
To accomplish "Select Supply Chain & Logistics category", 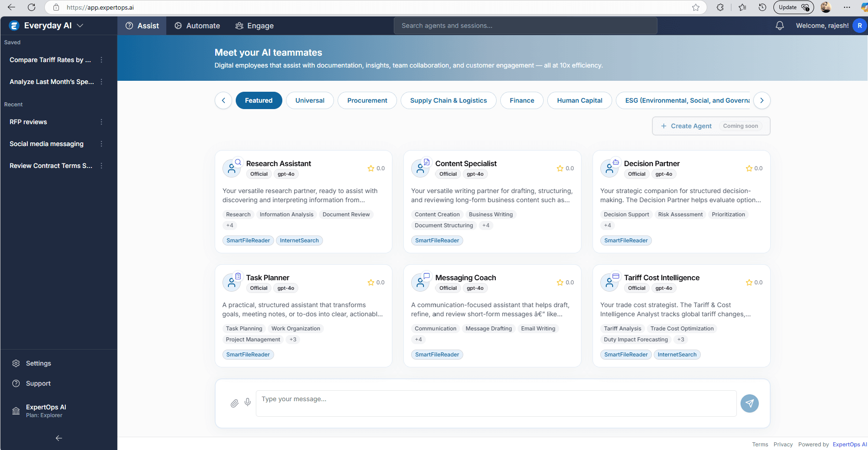I will tap(449, 100).
